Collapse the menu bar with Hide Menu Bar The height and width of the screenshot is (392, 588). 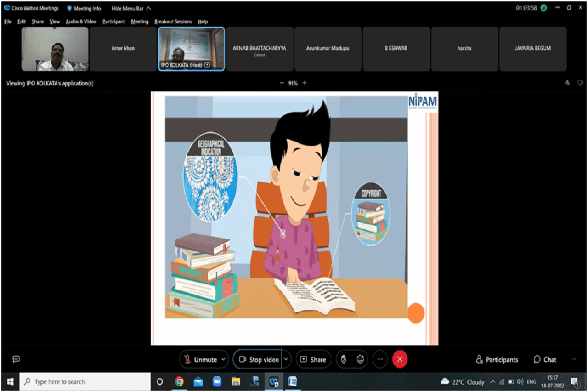click(131, 8)
